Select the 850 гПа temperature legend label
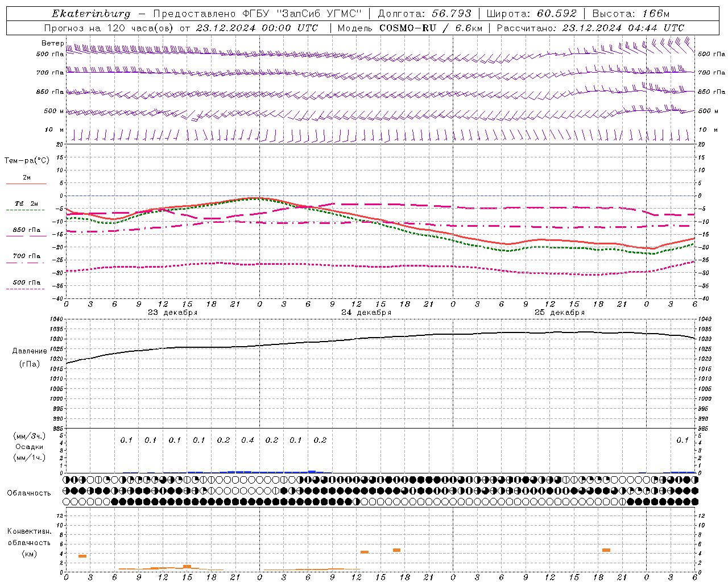This screenshot has height=582, width=728. point(27,230)
